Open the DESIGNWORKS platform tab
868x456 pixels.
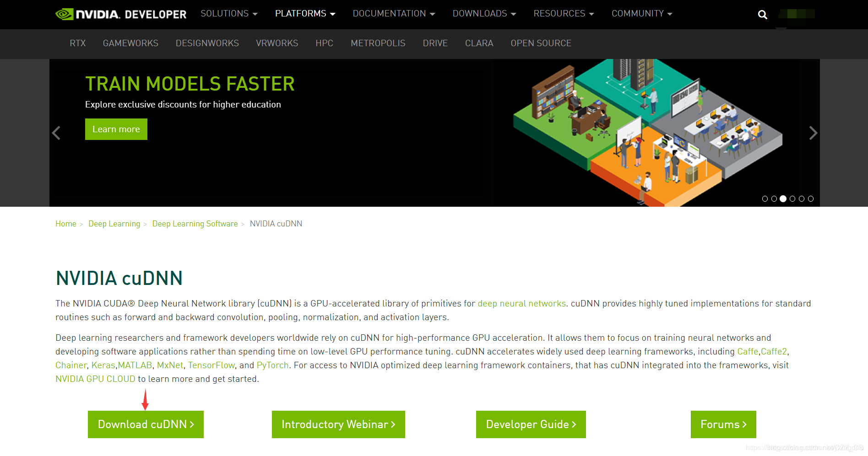pos(207,43)
